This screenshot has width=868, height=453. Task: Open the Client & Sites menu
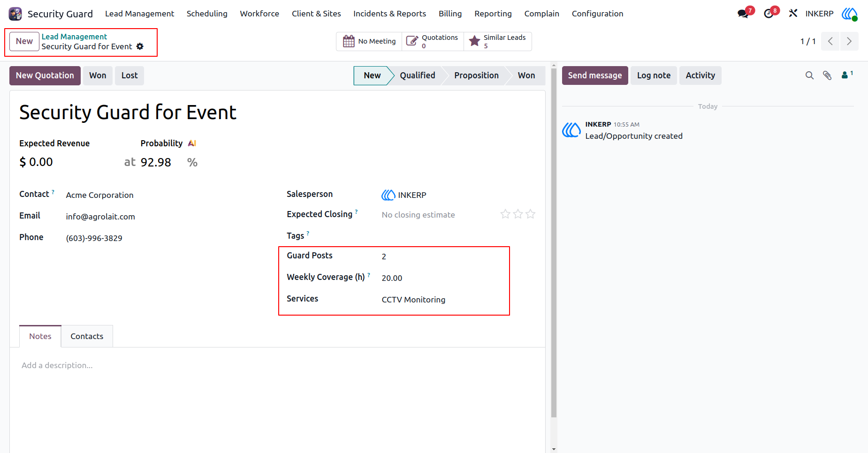point(316,14)
